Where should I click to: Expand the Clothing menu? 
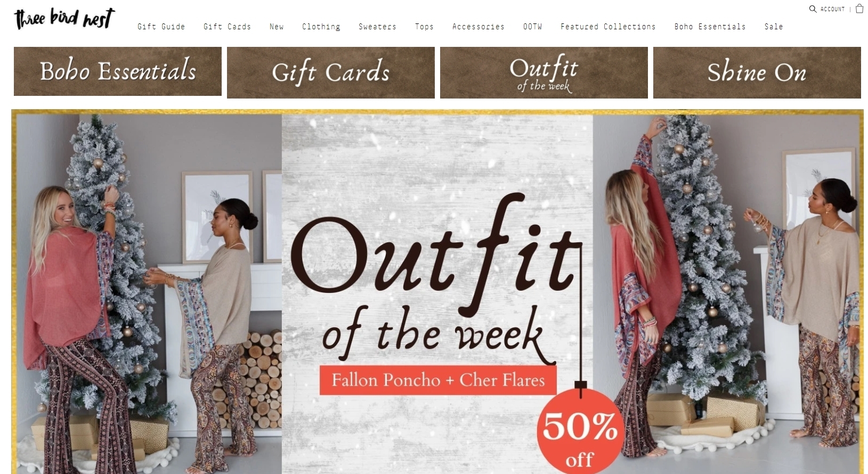coord(321,27)
